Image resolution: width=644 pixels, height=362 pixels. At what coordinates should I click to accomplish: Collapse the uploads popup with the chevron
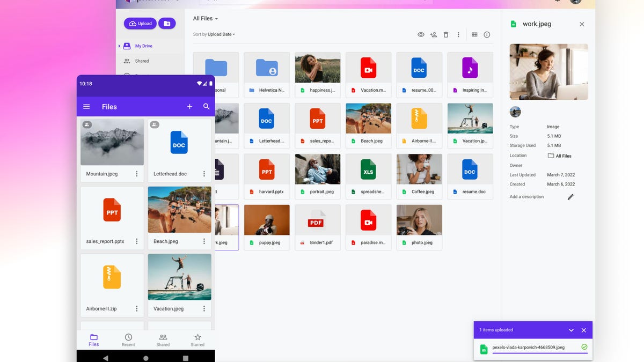pyautogui.click(x=571, y=330)
